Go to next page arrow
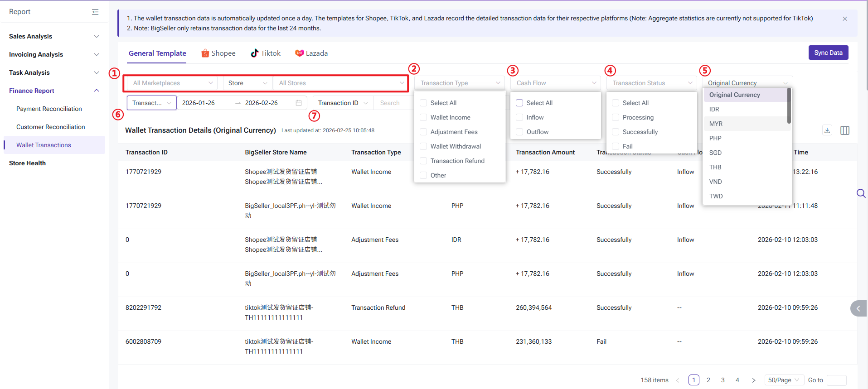868x389 pixels. tap(754, 380)
